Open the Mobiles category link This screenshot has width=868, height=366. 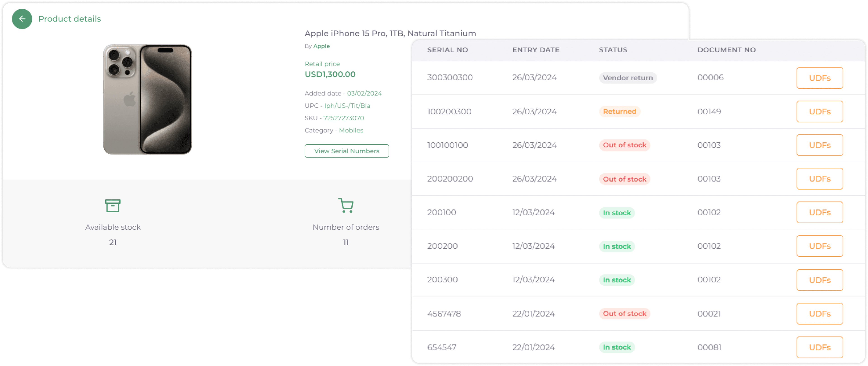[x=351, y=130]
